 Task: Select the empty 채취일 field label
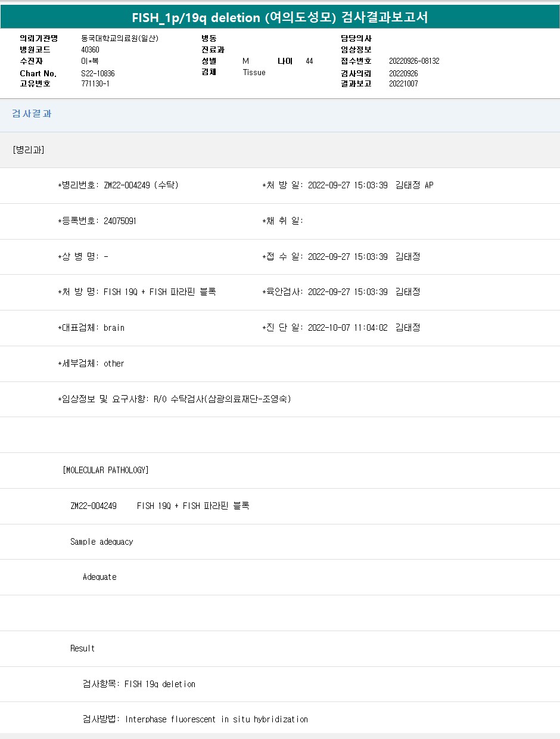coord(283,221)
